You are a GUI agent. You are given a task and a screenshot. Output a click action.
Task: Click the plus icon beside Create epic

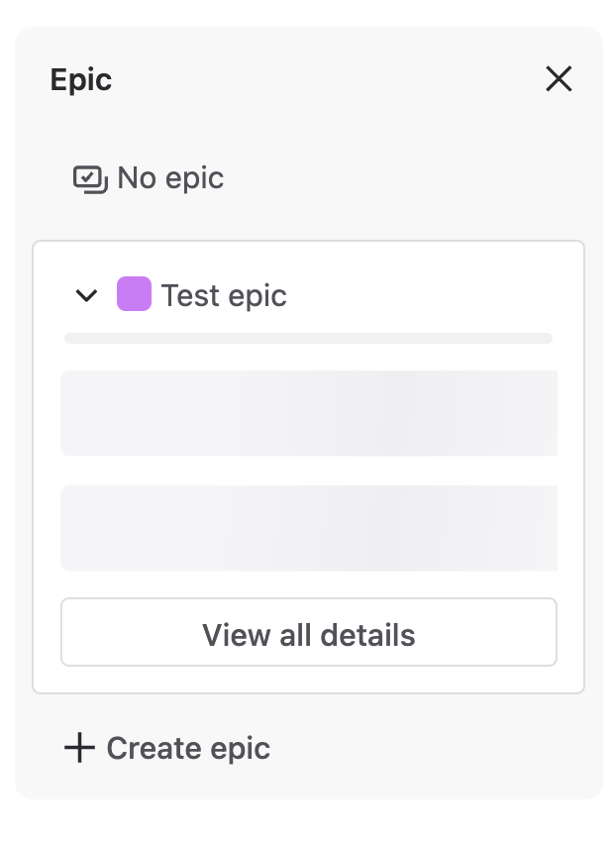[79, 748]
